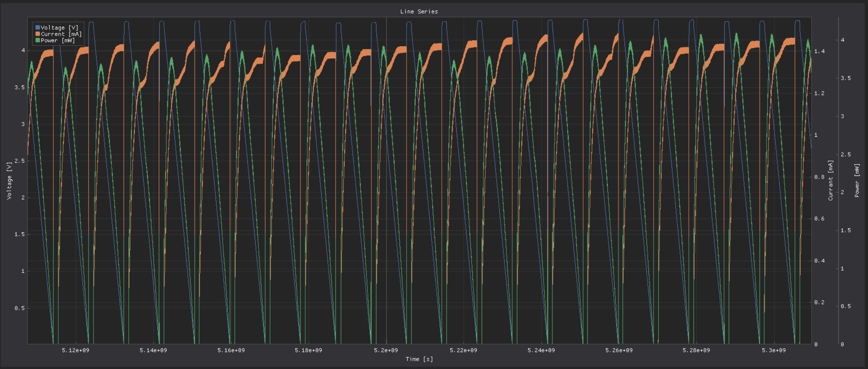Click the 1.4 tick on current axis
Screen dimensions: 868x369
click(x=819, y=51)
